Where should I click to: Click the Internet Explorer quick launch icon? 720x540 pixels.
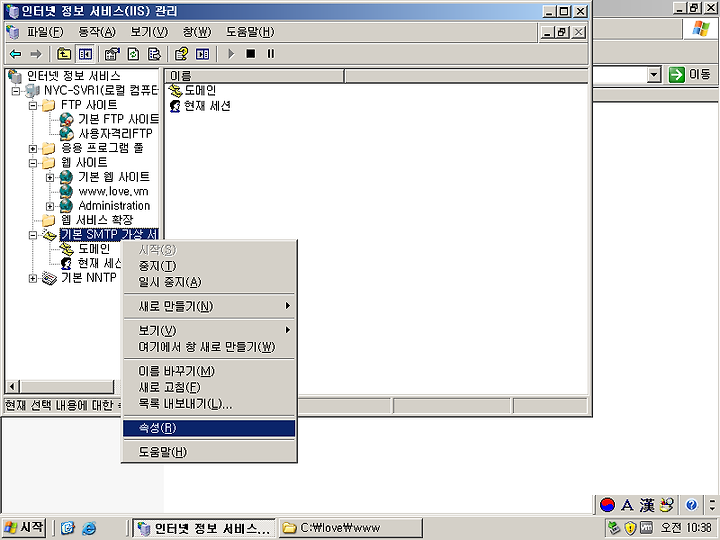89,528
